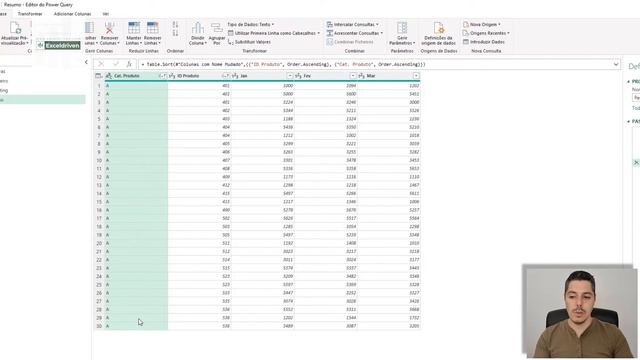Click the Cat. Produto cell in row 5
Viewport: 640px width, 360px height.
pyautogui.click(x=136, y=119)
